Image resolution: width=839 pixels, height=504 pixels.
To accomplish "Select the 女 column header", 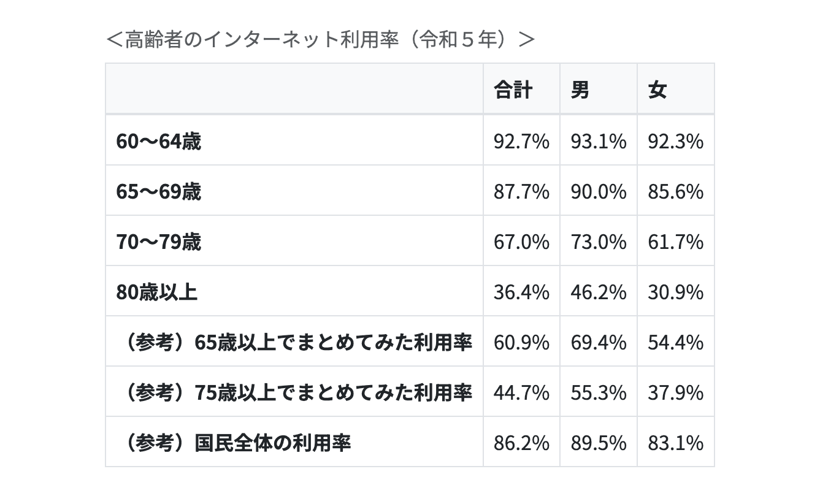I will pos(657,90).
